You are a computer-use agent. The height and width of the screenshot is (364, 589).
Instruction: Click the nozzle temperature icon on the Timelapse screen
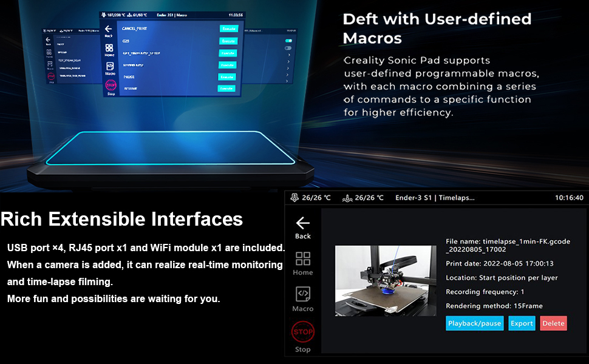[x=294, y=198]
